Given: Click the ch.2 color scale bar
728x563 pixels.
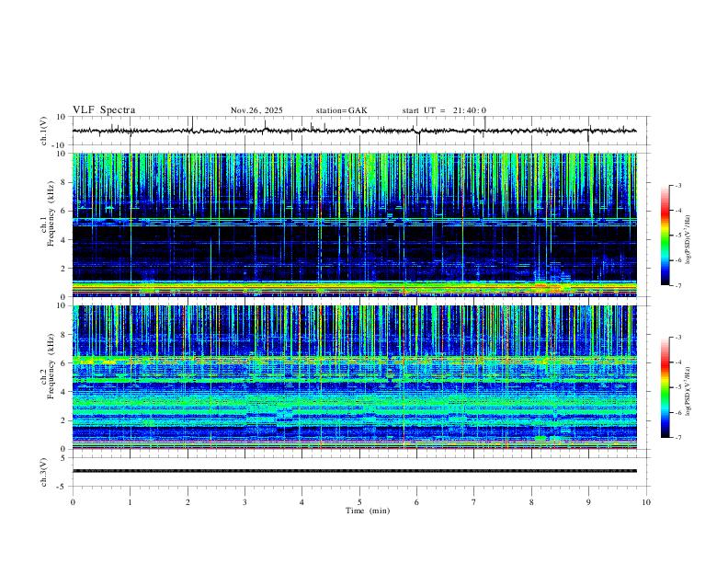Looking at the screenshot, I should tap(665, 387).
